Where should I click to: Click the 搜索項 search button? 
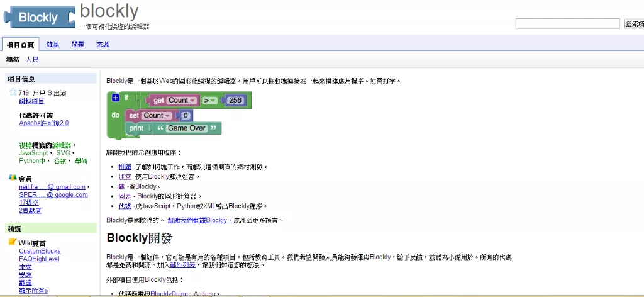[x=634, y=24]
